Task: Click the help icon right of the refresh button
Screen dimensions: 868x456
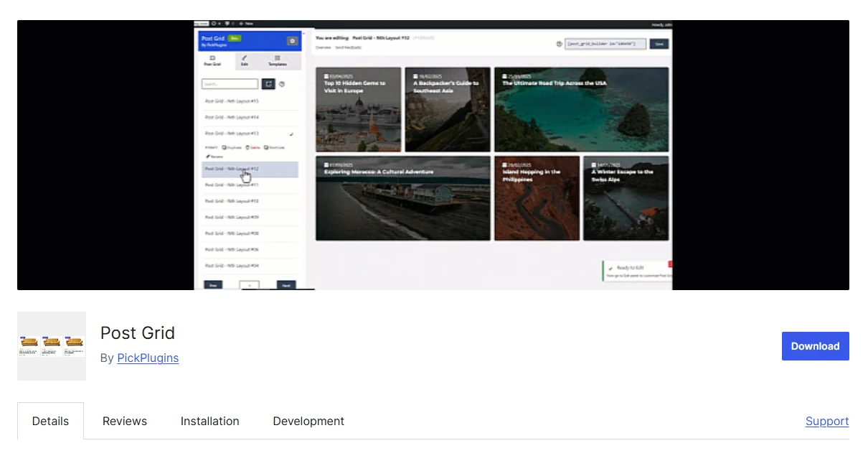Action: 282,84
